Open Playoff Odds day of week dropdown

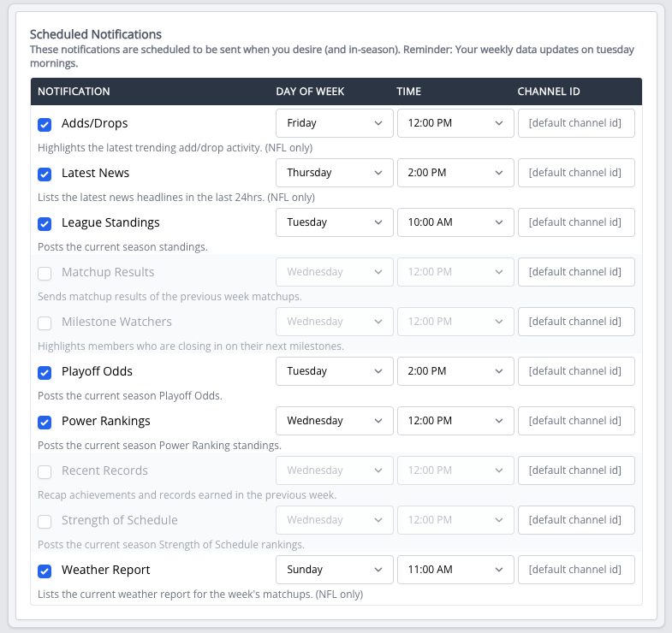334,371
